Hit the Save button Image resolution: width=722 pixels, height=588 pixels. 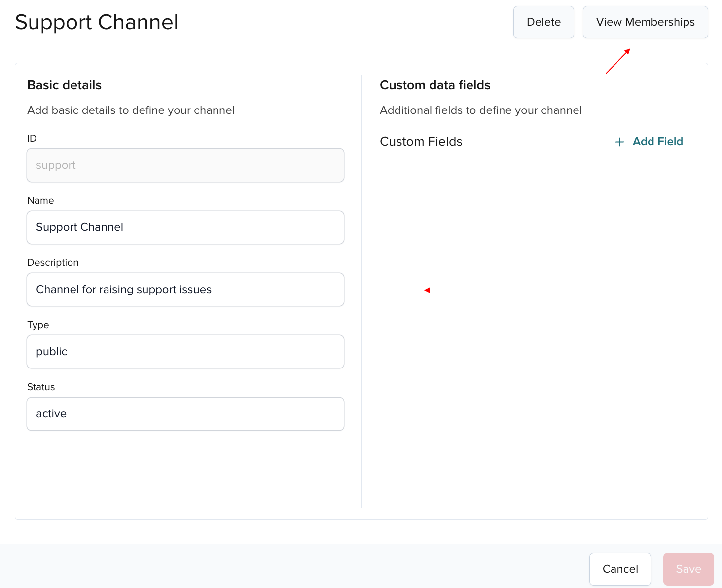point(688,569)
